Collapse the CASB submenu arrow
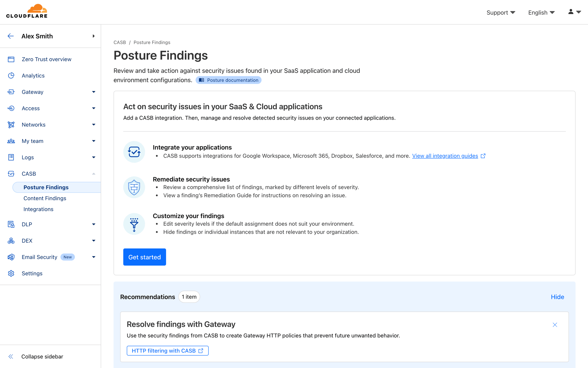 [94, 174]
